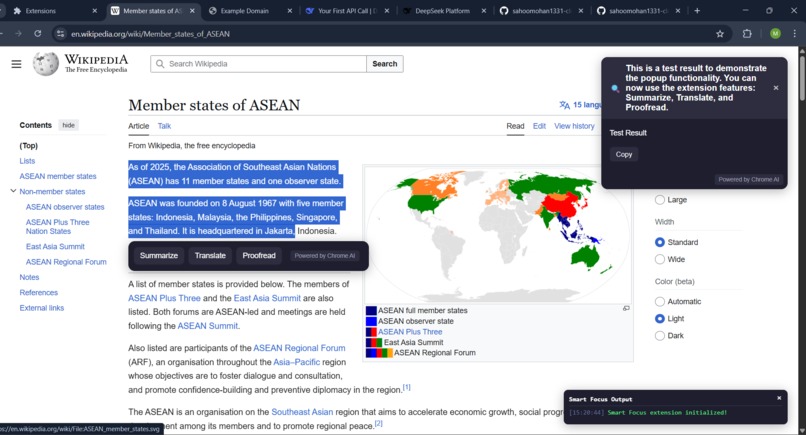Open the View history tab
The width and height of the screenshot is (806, 435).
pos(574,126)
